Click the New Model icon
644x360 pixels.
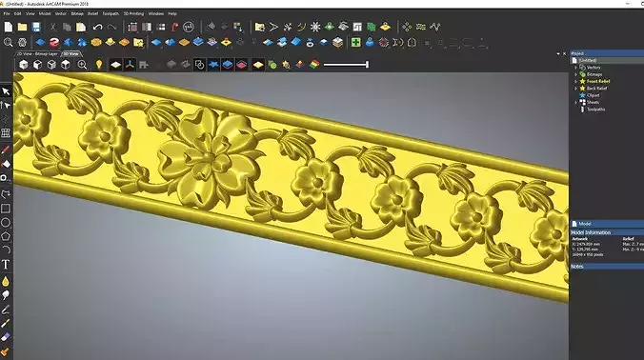(9, 27)
